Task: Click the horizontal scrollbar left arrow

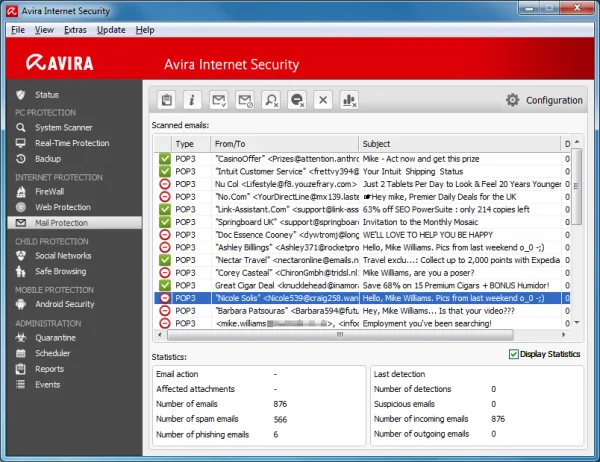Action: (x=160, y=335)
